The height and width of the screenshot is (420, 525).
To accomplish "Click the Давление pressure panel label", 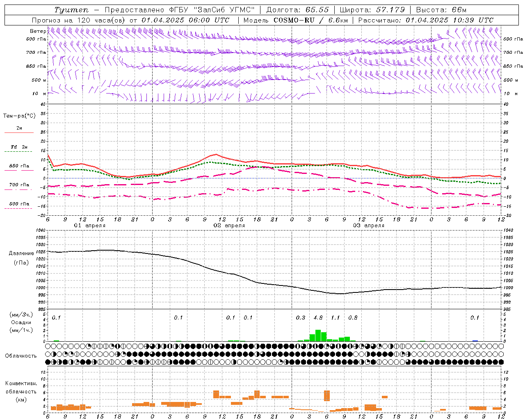I will 21,253.
